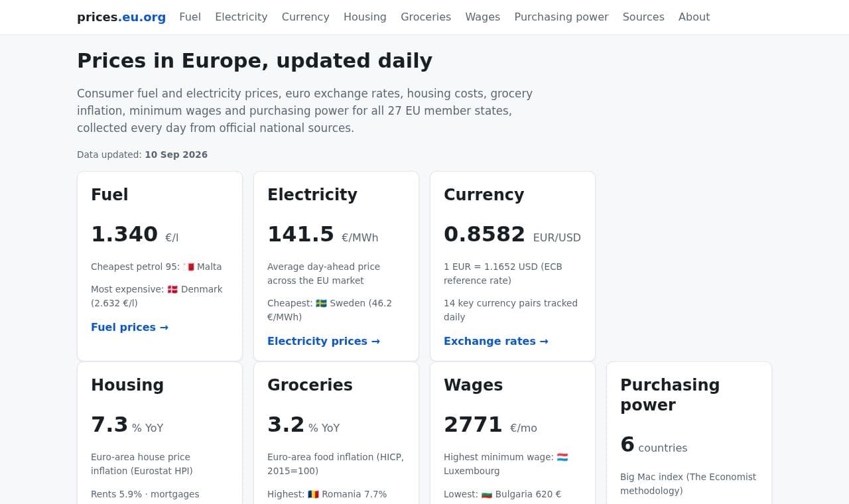Select the Purchasing power card heading
This screenshot has height=504, width=849.
(x=670, y=395)
